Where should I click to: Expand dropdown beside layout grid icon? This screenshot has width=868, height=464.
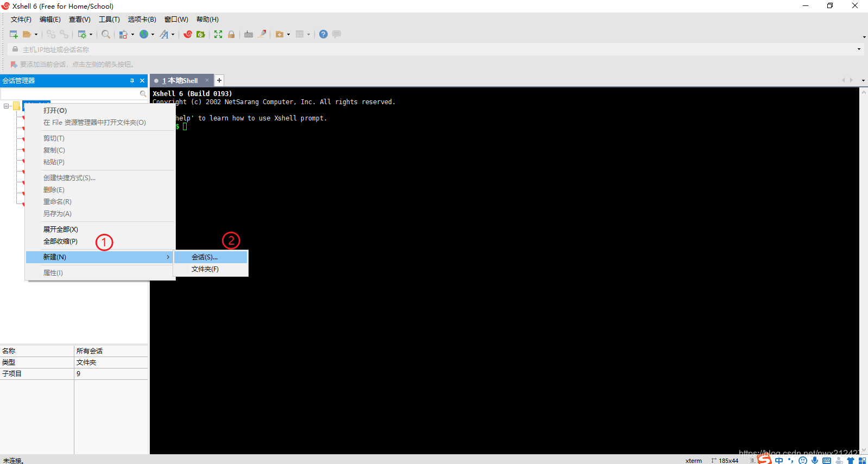coord(309,34)
